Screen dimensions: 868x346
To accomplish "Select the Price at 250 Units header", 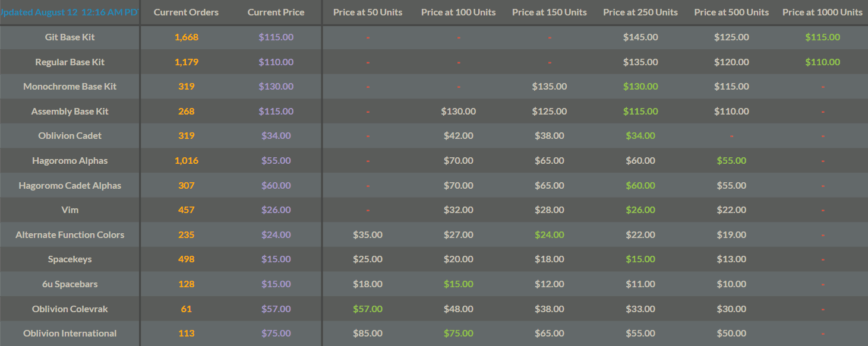I will point(640,12).
